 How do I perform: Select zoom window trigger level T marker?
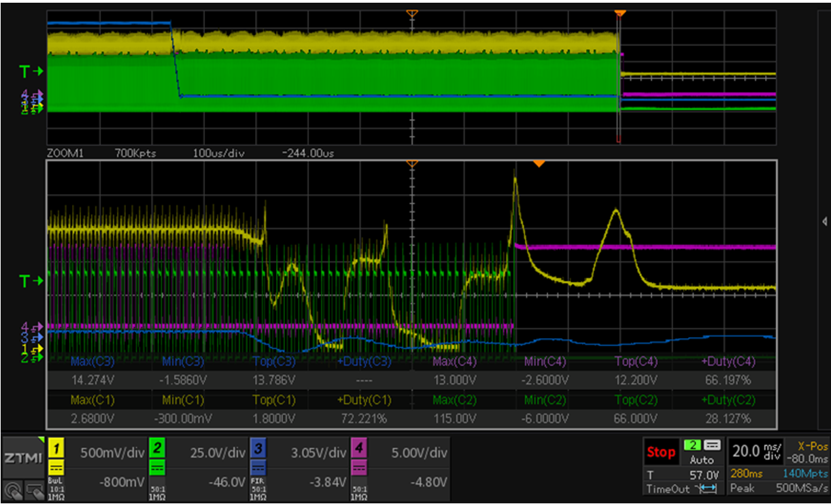[31, 280]
